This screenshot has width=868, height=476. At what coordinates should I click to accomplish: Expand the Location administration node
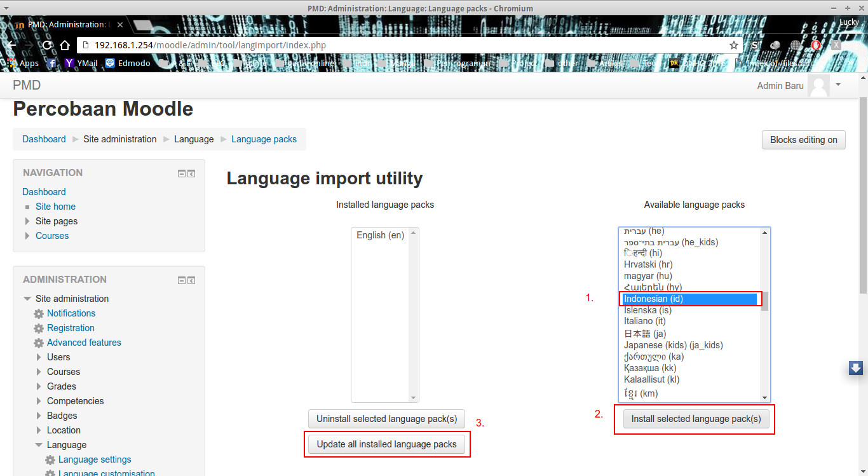[39, 430]
